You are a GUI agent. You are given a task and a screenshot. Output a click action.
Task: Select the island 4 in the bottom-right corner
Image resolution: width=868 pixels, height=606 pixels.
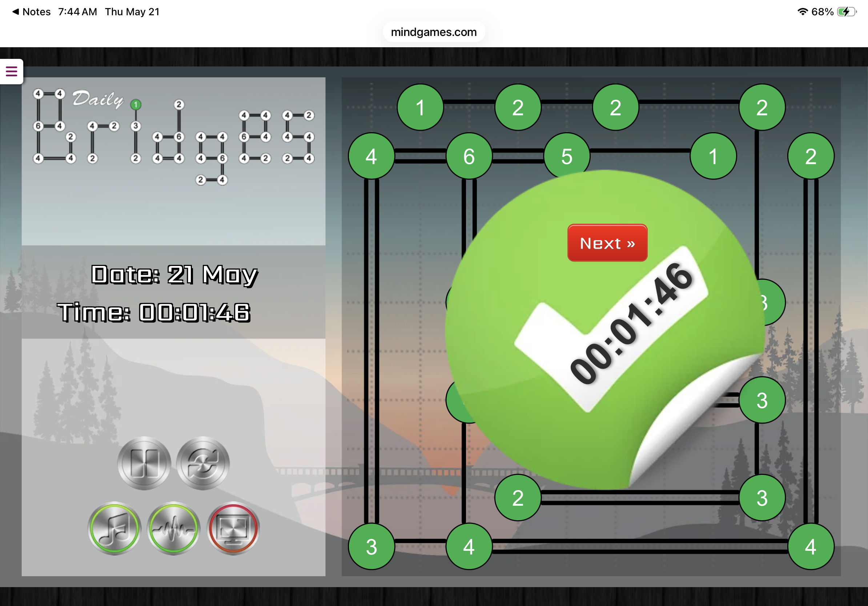pos(811,546)
